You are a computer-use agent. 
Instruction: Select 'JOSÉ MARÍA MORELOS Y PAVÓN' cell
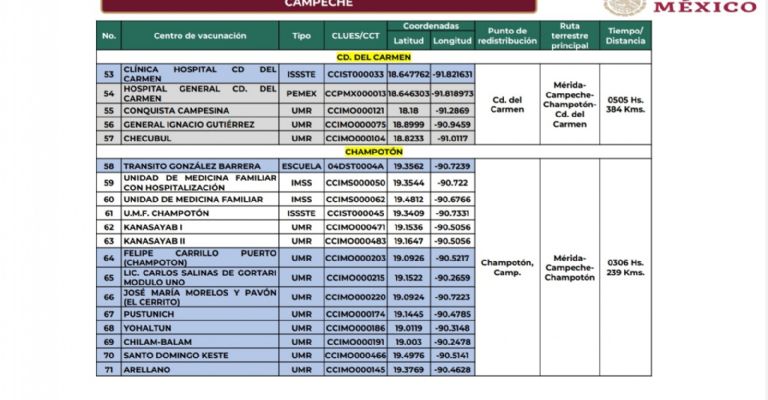click(x=200, y=297)
